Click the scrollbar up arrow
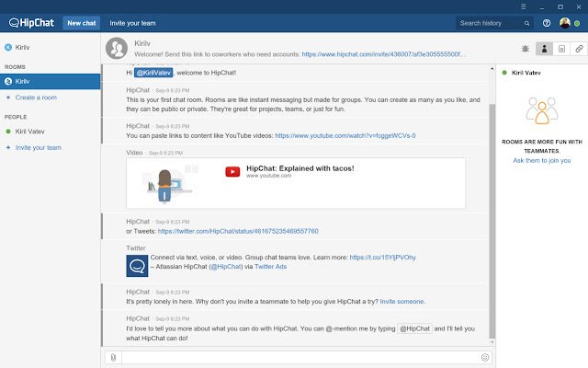588x368 pixels. 492,68
